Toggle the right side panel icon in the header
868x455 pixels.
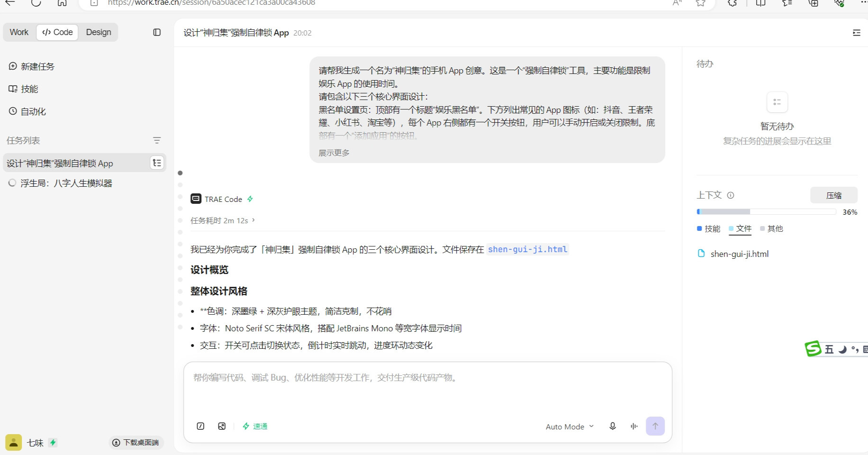856,33
